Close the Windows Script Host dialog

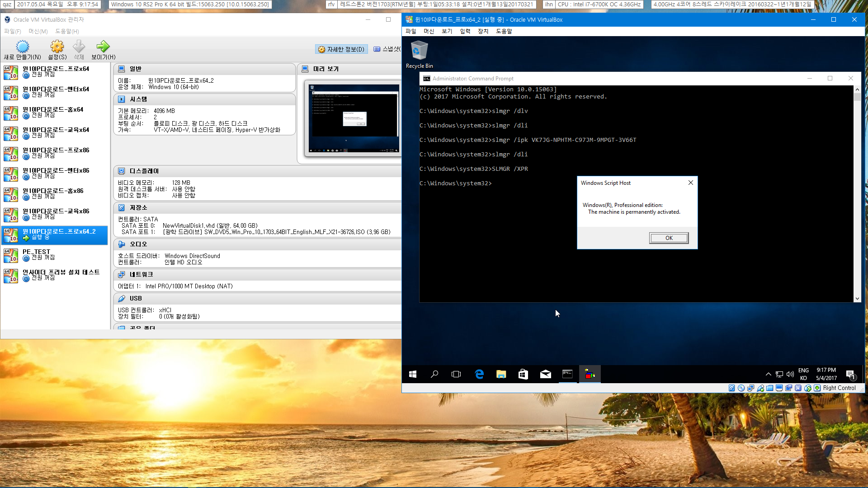690,183
